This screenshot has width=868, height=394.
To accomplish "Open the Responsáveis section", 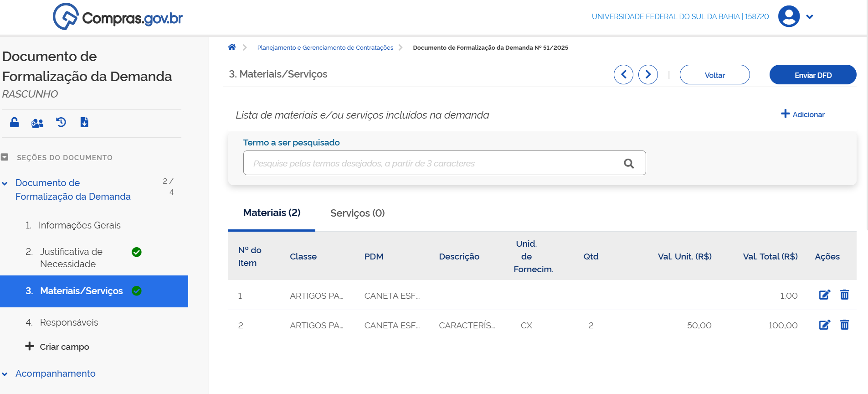I will 69,322.
